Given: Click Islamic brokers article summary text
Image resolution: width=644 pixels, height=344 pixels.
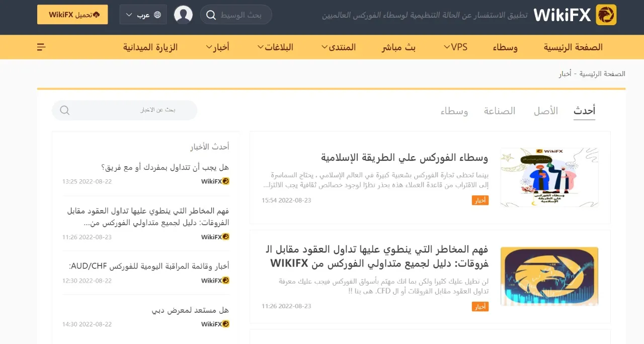Looking at the screenshot, I should pos(376,180).
